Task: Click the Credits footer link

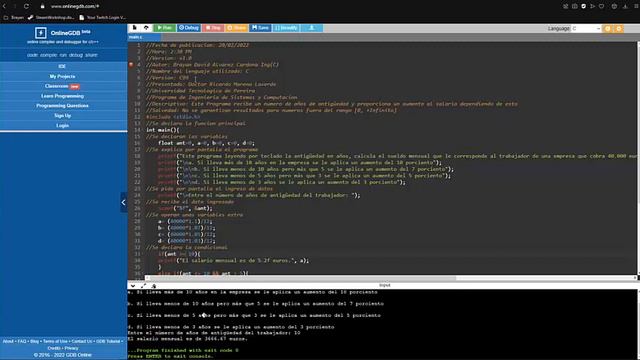Action: (x=54, y=348)
